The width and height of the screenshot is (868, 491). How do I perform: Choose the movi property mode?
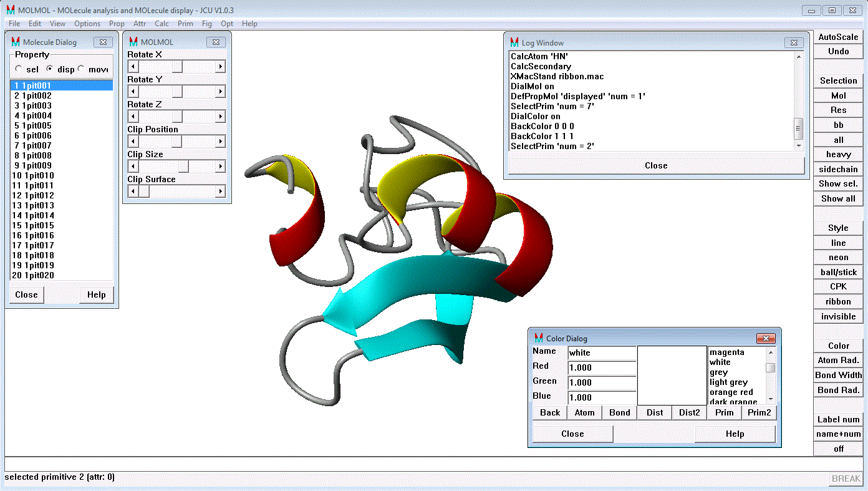tap(74, 69)
